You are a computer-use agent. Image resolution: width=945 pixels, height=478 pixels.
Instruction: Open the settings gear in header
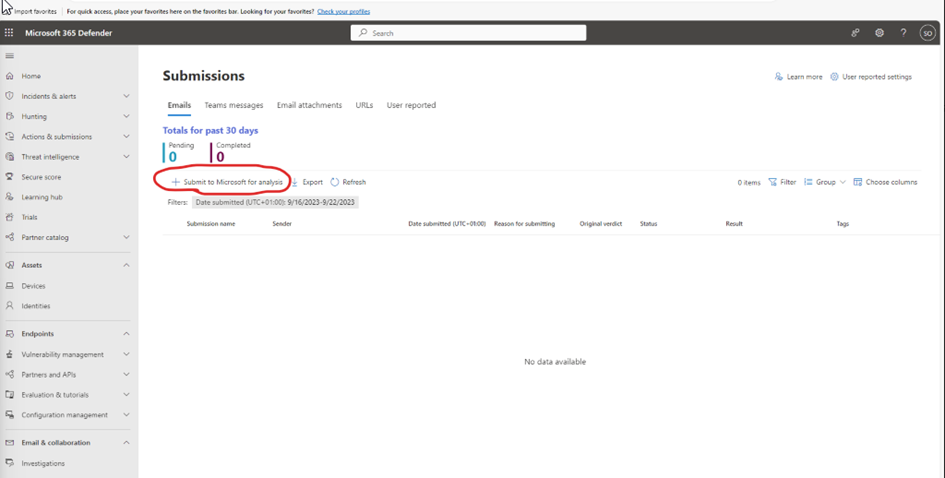[879, 33]
